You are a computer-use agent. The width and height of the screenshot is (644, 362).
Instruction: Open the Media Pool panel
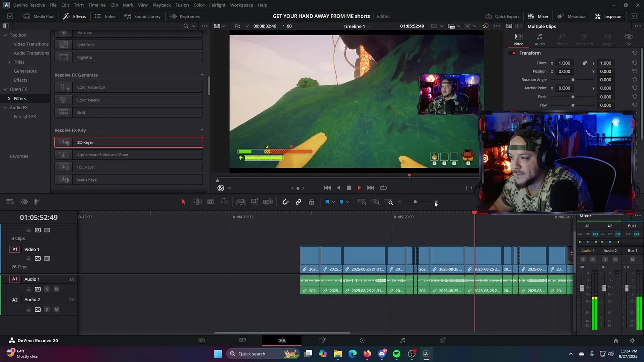39,16
